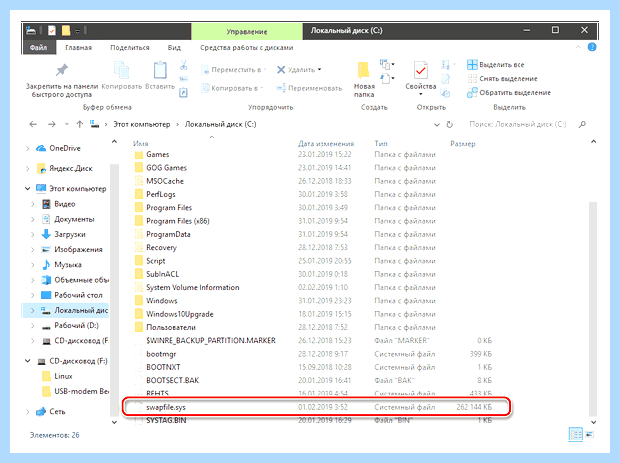Image resolution: width=620 pixels, height=463 pixels.
Task: Click the Переместить в button
Action: [x=233, y=70]
